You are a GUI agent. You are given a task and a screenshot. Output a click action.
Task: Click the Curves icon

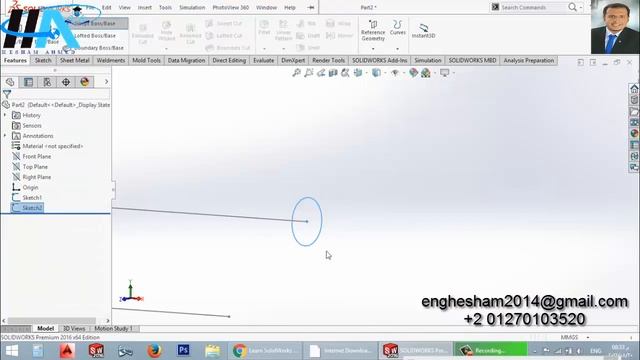[x=398, y=28]
